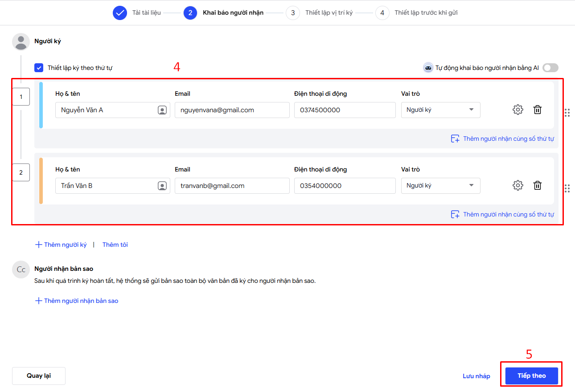This screenshot has height=392, width=575.
Task: Click the Tiếp theo button
Action: point(531,376)
